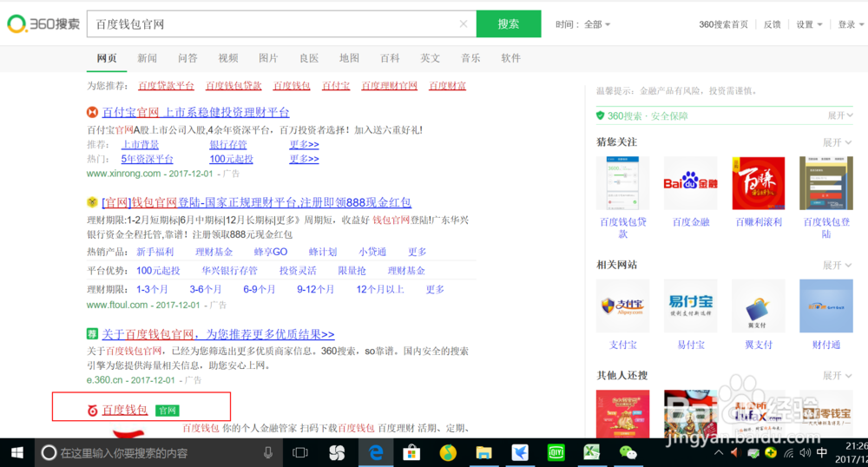Viewport: 868px width, 467px height.
Task: Click the 钱包官网 result's yellow site icon
Action: [93, 202]
